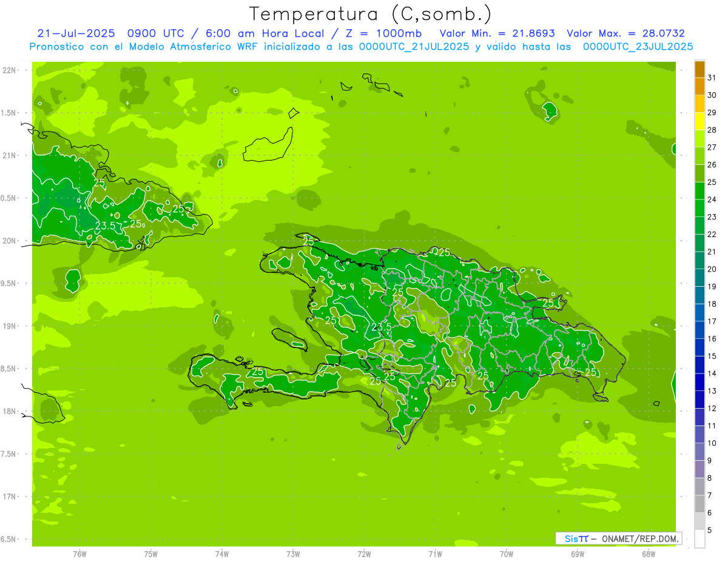Click the "76W" longitude axis label

[79, 554]
